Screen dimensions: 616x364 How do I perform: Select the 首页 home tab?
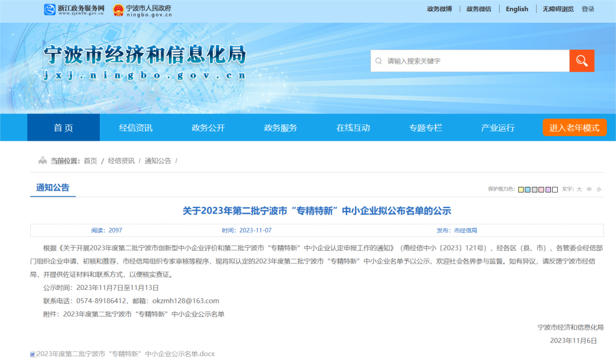pos(63,128)
